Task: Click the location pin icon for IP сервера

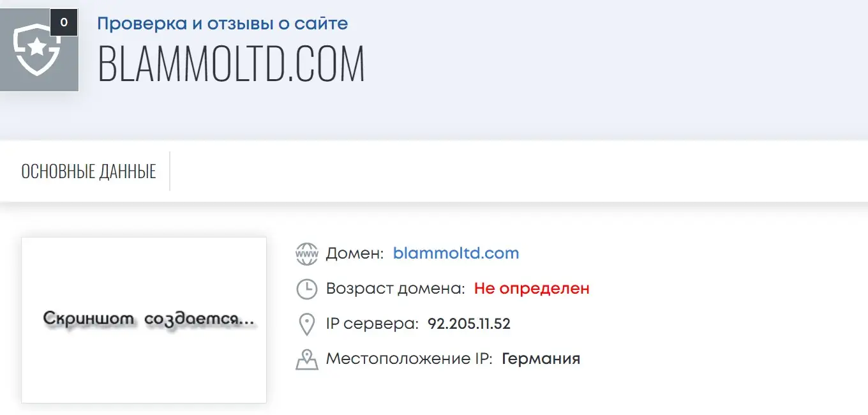Action: (x=307, y=324)
